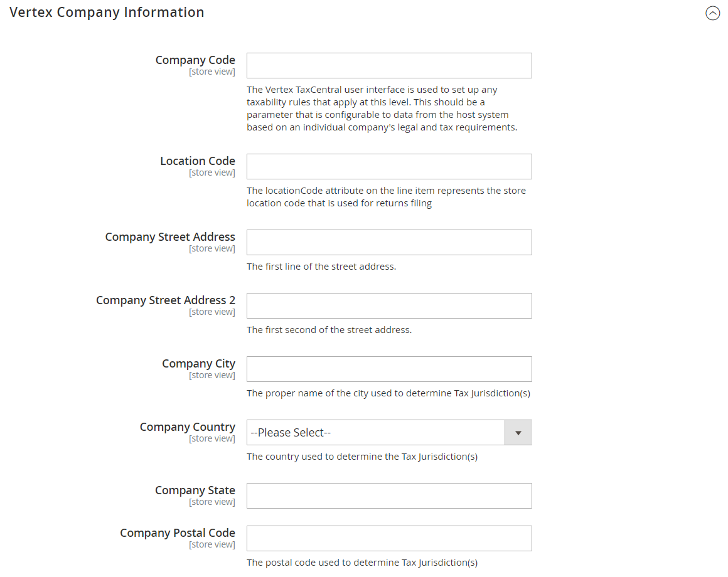Click the Location Code label
This screenshot has height=577, width=728.
(x=198, y=161)
